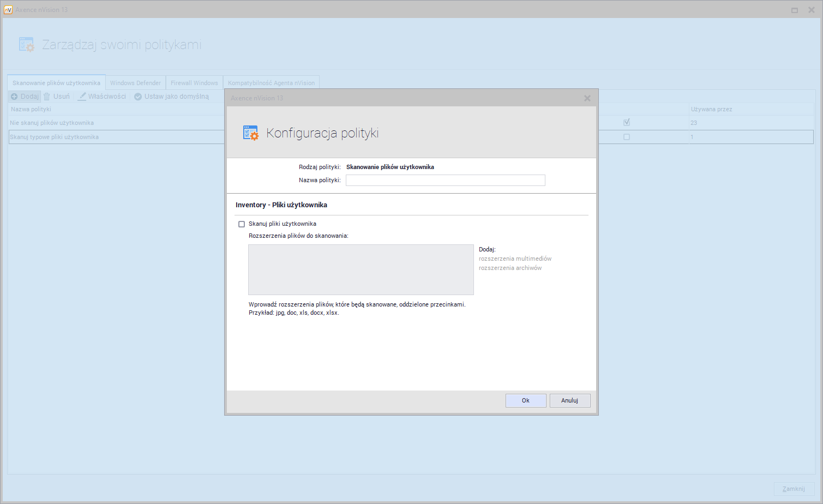Enable Skanuj pliki użytkownika checkbox
The width and height of the screenshot is (823, 504).
[x=242, y=224]
